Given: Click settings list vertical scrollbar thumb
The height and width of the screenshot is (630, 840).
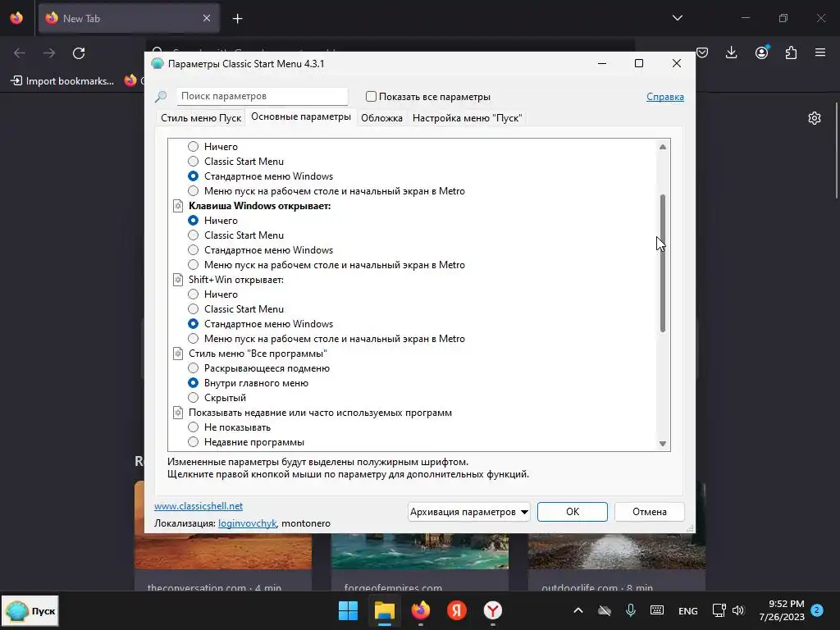Looking at the screenshot, I should pos(663,263).
